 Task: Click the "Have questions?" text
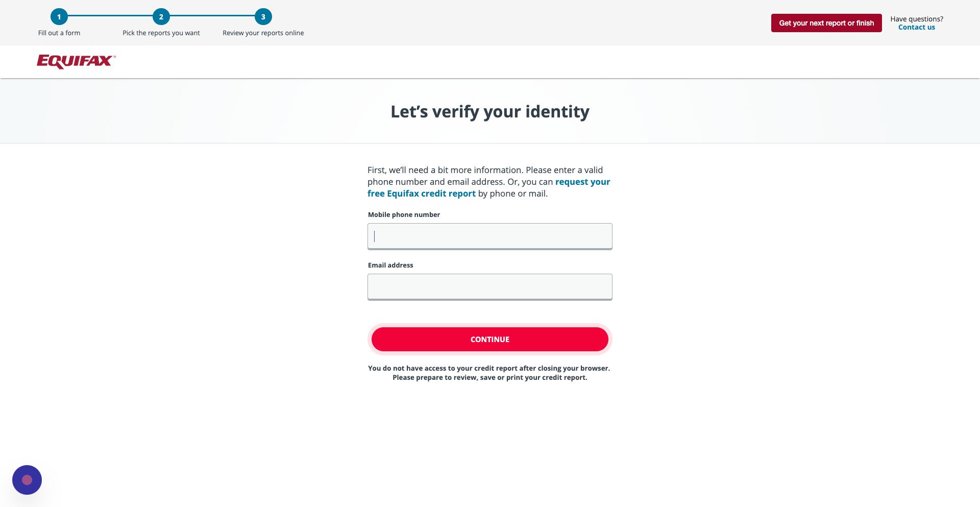[x=917, y=19]
